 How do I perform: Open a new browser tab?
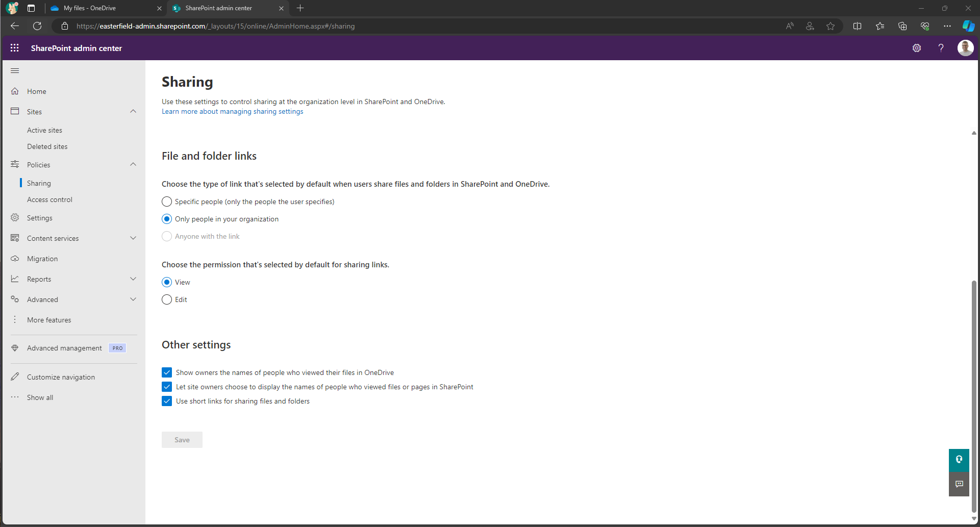pyautogui.click(x=300, y=8)
